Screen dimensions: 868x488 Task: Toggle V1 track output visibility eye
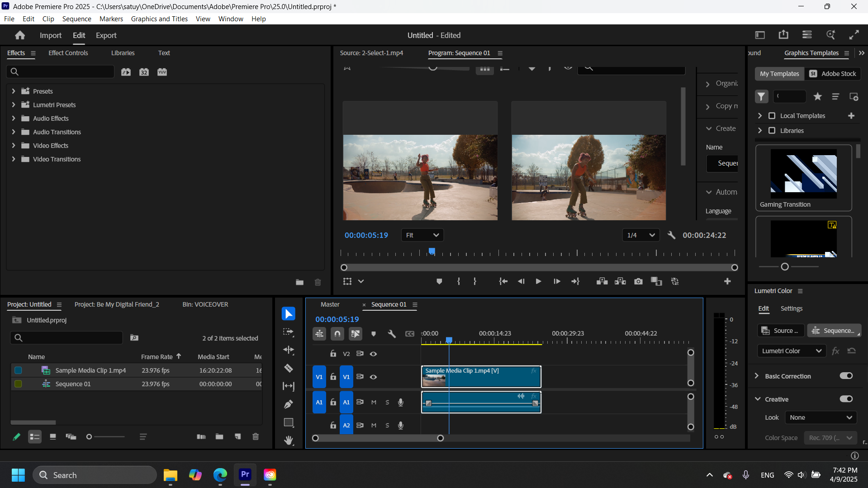point(374,376)
